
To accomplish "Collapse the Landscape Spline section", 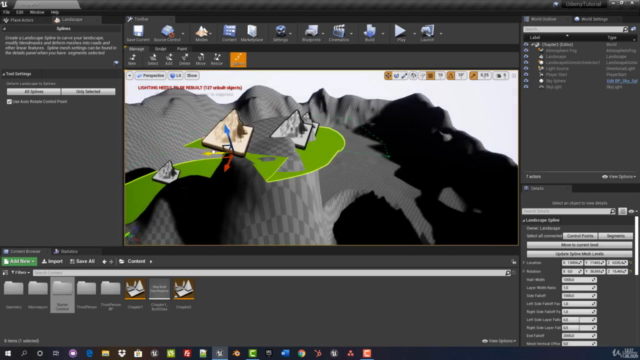I will tap(524, 220).
